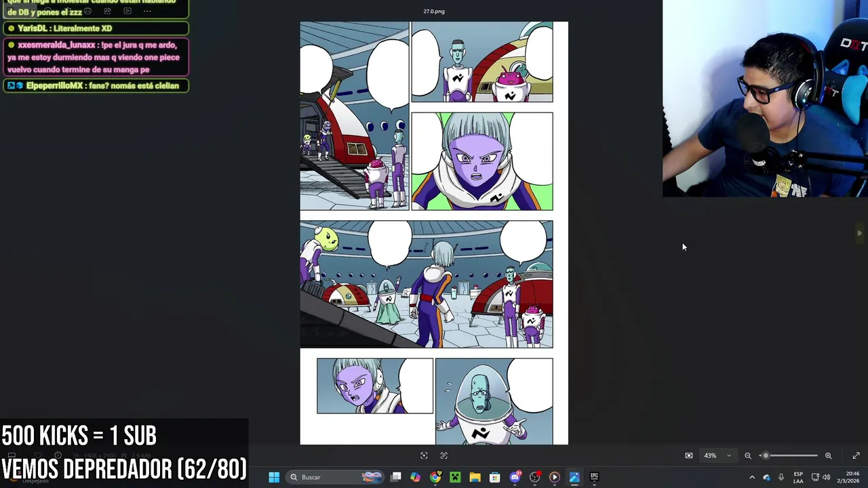The width and height of the screenshot is (868, 488).
Task: Click the OneDrive cloud tray icon
Action: tap(766, 477)
